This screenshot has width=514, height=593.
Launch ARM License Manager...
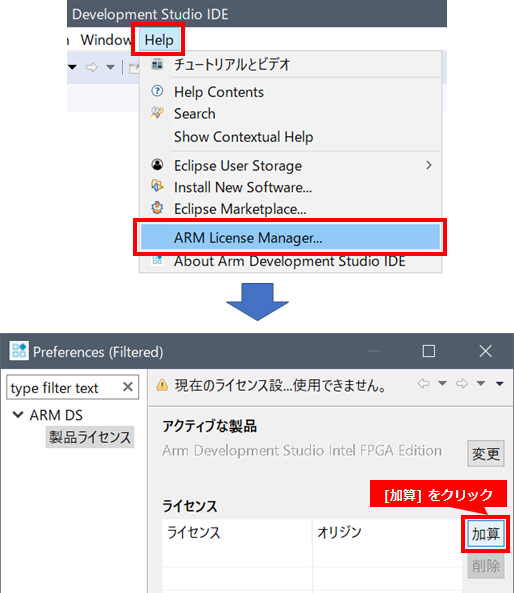pos(290,238)
